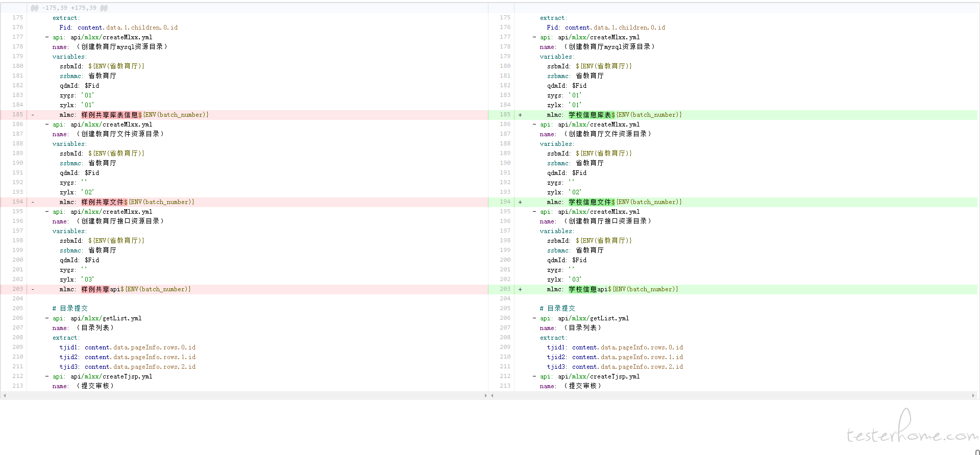Click added text '学校信息api' on right line 203

(588, 290)
